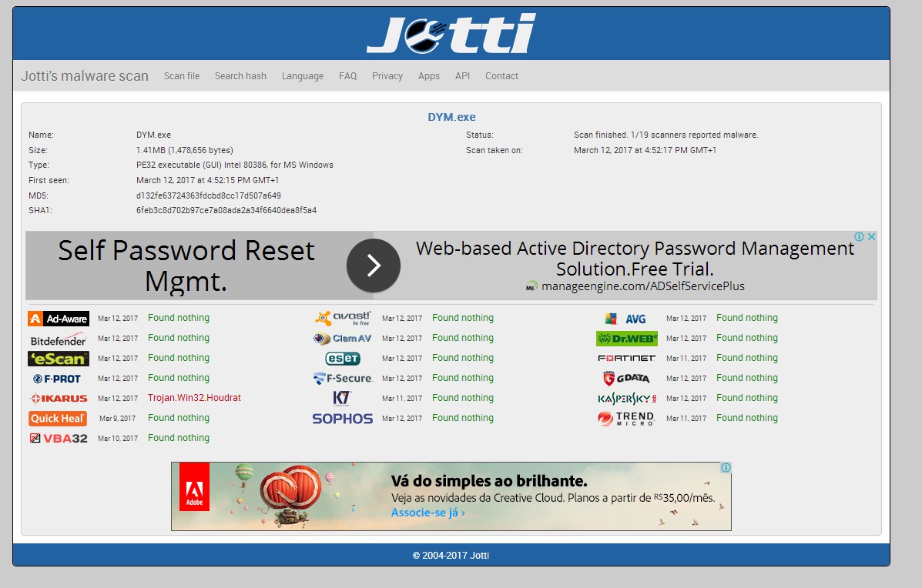Click Mar 9, 2017 date next to Quick Heal
The width and height of the screenshot is (922, 588).
coord(118,418)
